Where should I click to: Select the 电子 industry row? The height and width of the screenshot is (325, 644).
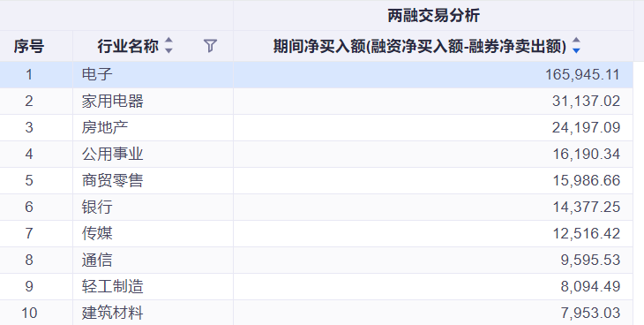click(x=316, y=74)
